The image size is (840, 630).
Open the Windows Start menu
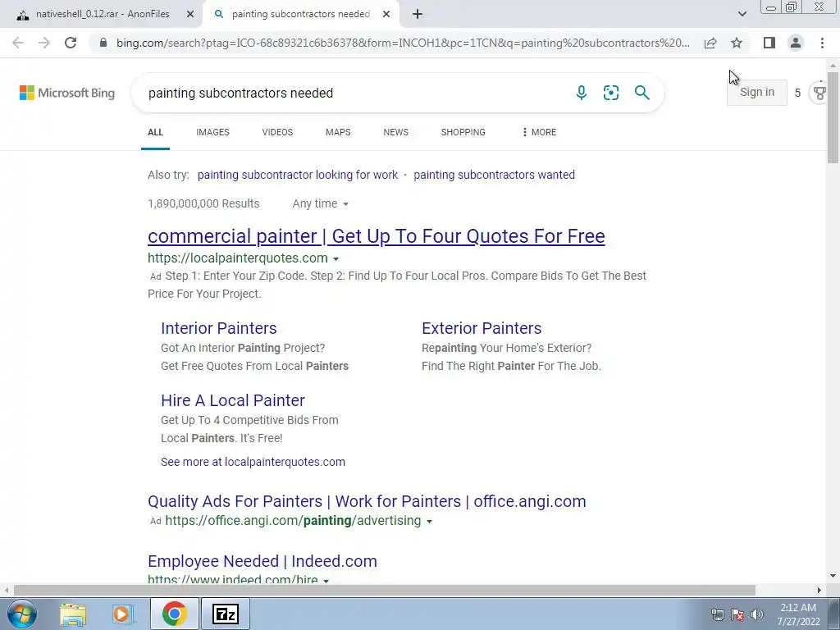(22, 614)
